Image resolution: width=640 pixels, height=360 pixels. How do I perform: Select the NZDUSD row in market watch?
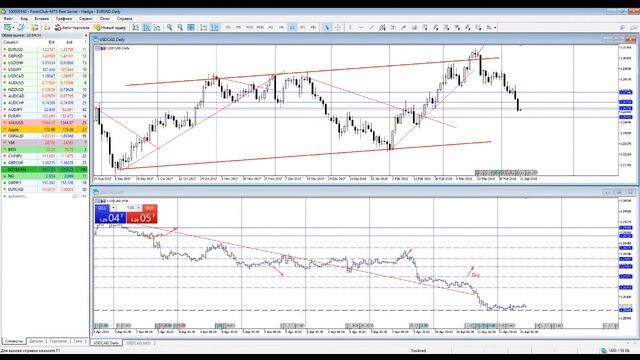tap(44, 89)
